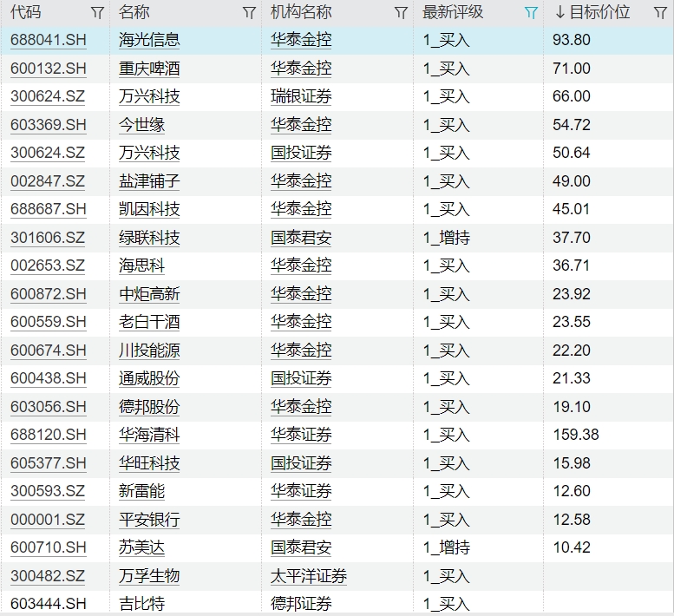The width and height of the screenshot is (674, 616).
Task: Open stock name 苏美达
Action: tap(142, 547)
